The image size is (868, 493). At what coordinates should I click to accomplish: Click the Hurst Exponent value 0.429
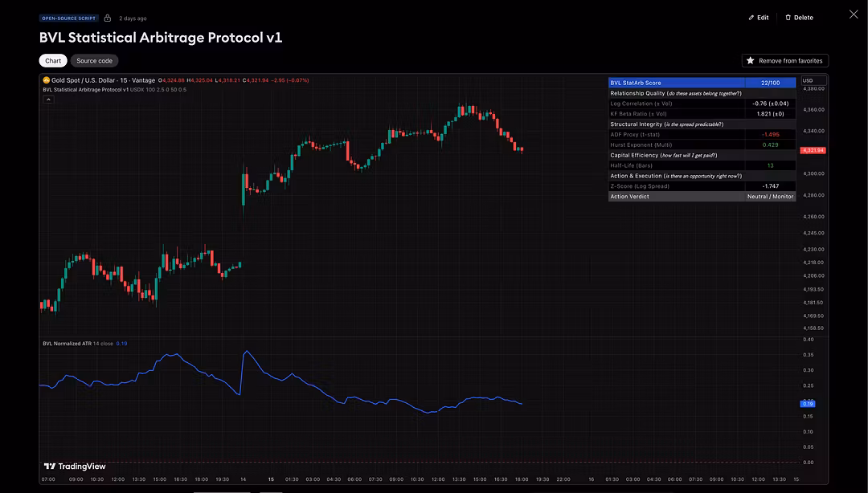click(x=770, y=145)
